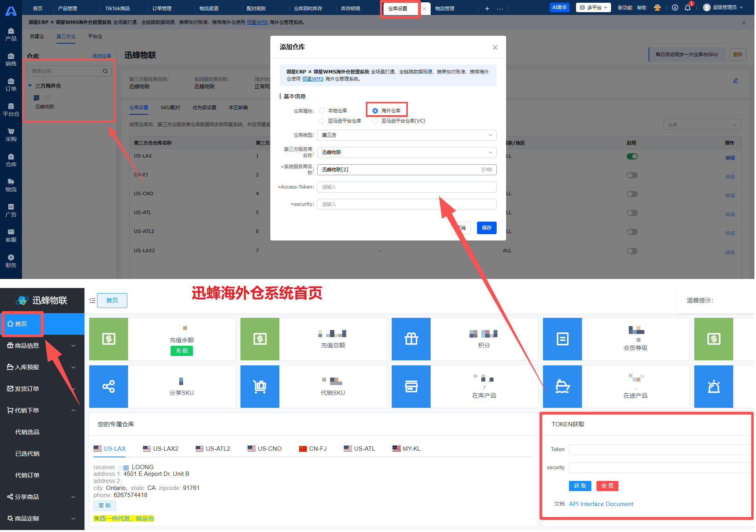Click the cart icon on the 代销SKU card
This screenshot has width=756, height=532.
260,387
